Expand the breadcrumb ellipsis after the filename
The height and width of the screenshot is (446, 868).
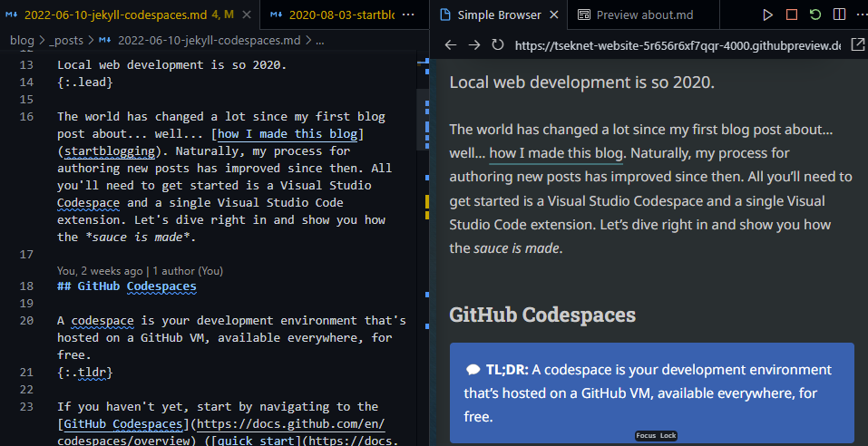(318, 41)
